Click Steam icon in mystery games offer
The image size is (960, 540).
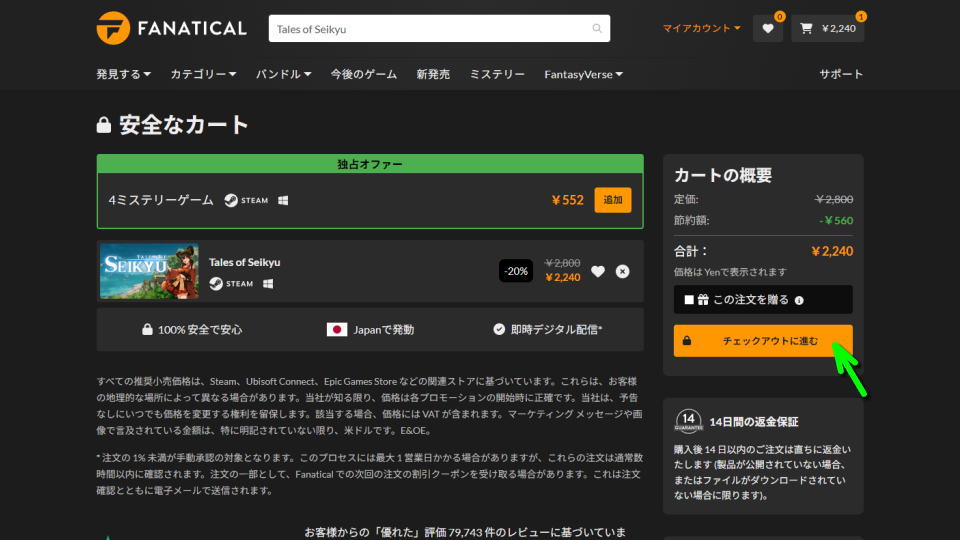point(246,200)
